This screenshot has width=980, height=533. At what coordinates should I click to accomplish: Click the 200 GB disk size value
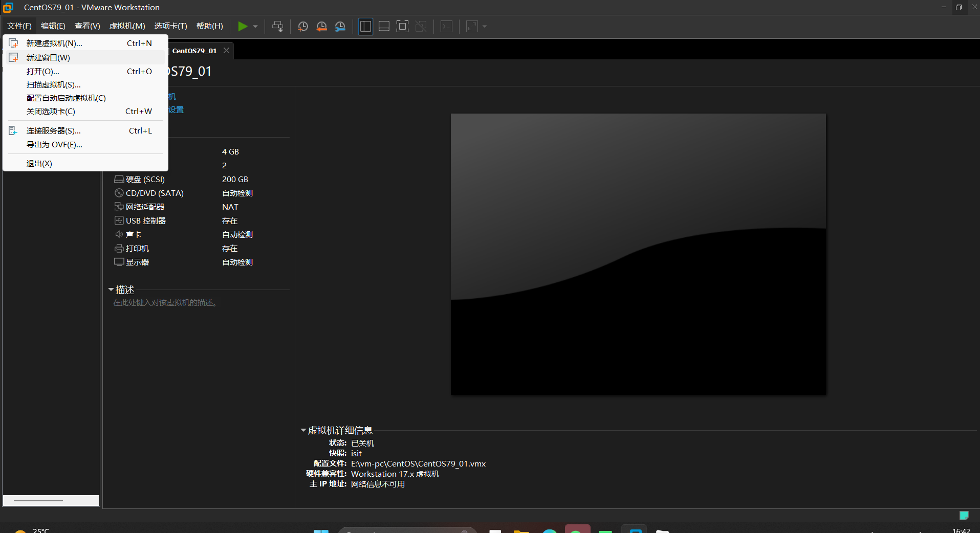235,180
